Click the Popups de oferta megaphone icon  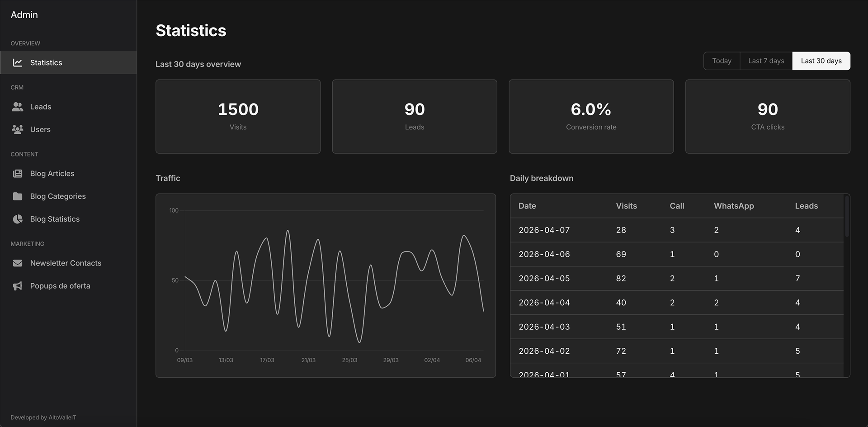coord(18,285)
